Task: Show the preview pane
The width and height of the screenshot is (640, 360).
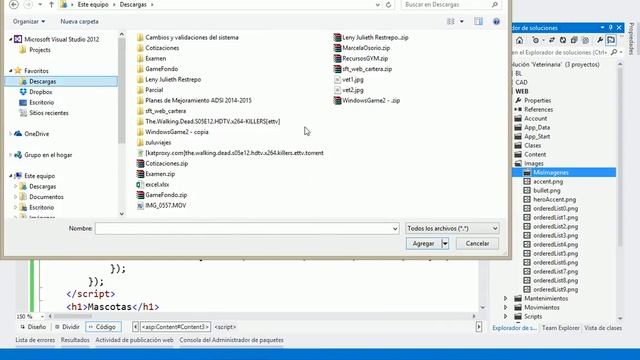Action: (x=478, y=21)
